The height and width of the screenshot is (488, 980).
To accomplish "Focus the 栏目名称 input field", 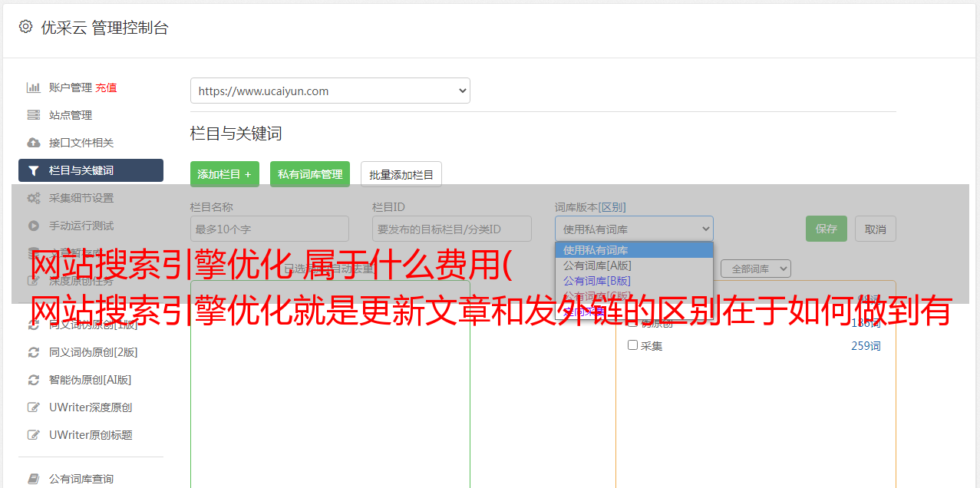I will click(269, 229).
